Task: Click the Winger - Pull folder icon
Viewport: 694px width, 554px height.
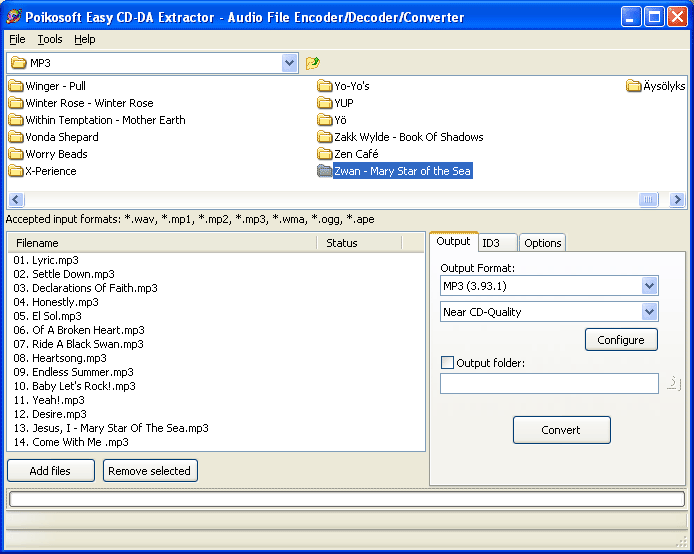Action: 16,86
